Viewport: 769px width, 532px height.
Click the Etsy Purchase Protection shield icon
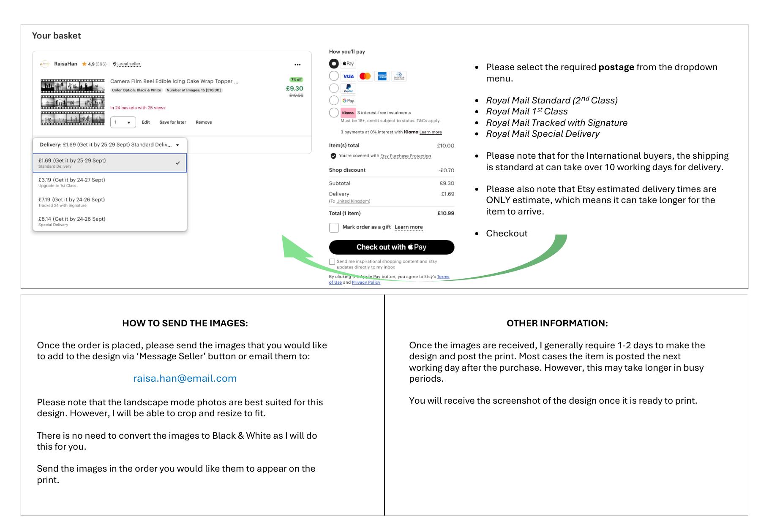(333, 156)
